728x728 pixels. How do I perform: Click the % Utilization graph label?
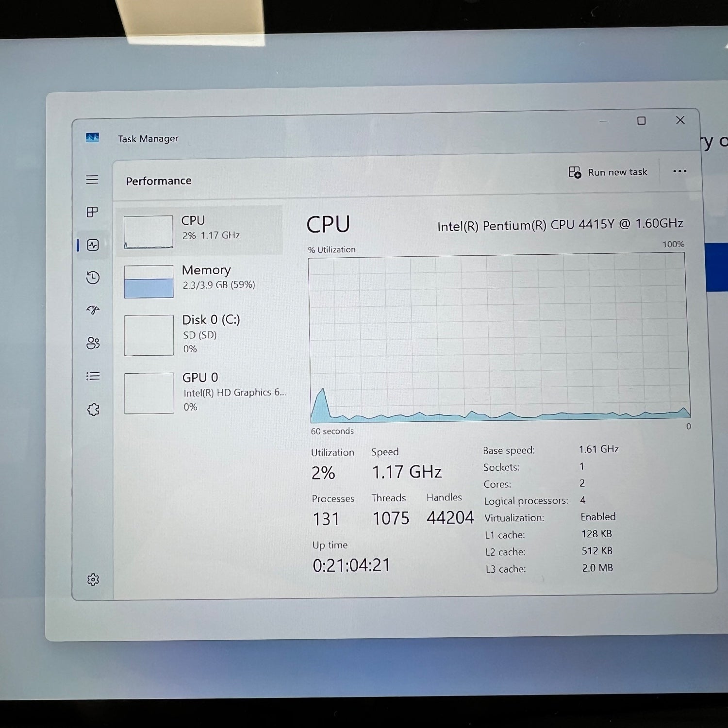(x=332, y=249)
